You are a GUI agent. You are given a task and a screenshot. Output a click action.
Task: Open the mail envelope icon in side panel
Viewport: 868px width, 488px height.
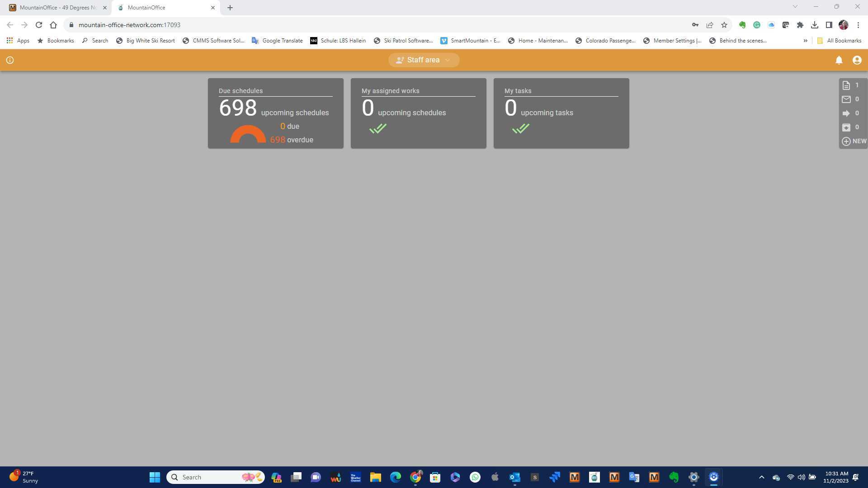coord(846,99)
